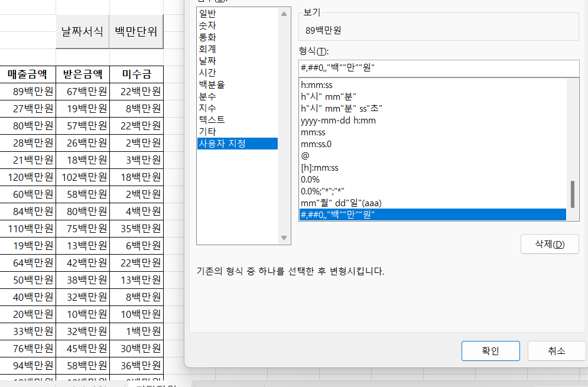Image resolution: width=588 pixels, height=387 pixels.
Task: Select the 매출금액 header cell
Action: click(27, 74)
